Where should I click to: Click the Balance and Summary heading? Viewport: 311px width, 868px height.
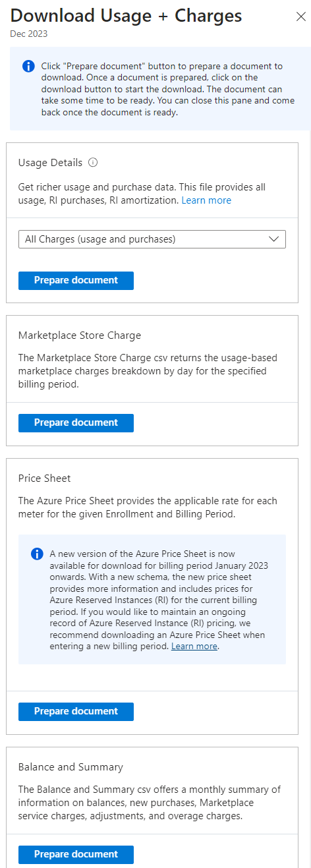[71, 767]
